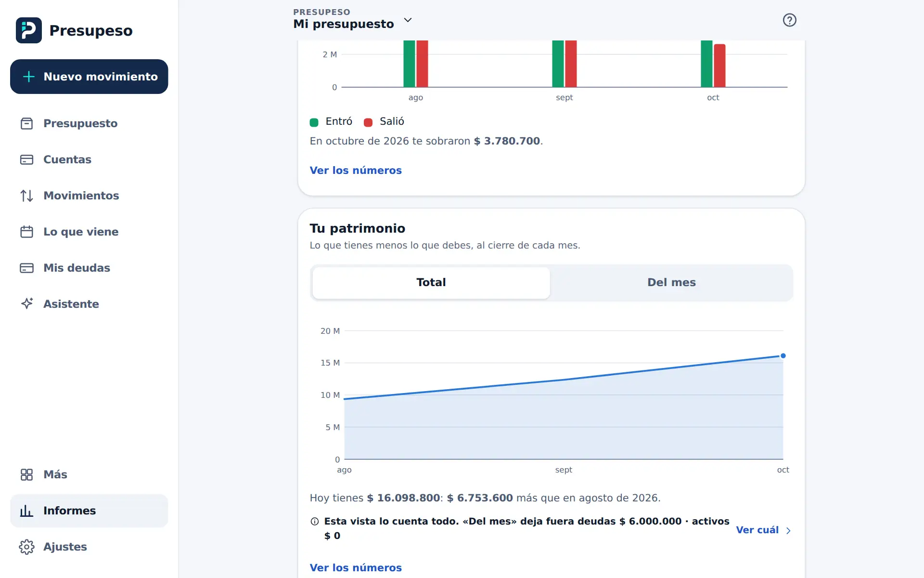
Task: Click the $ 16.098.800 amount
Action: (403, 498)
